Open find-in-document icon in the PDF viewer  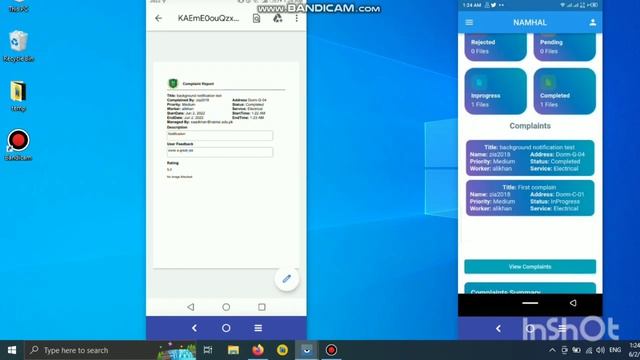click(x=256, y=18)
